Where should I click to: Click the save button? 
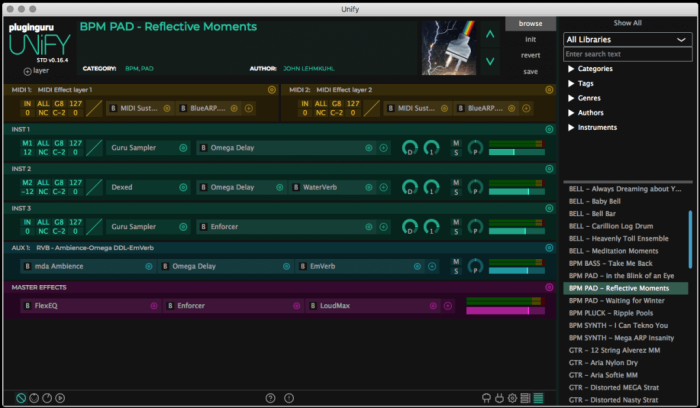[530, 71]
